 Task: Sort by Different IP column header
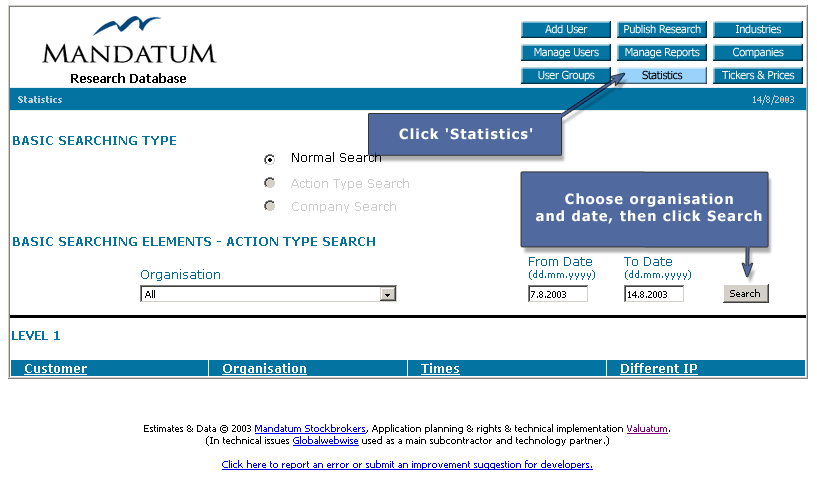coord(659,368)
